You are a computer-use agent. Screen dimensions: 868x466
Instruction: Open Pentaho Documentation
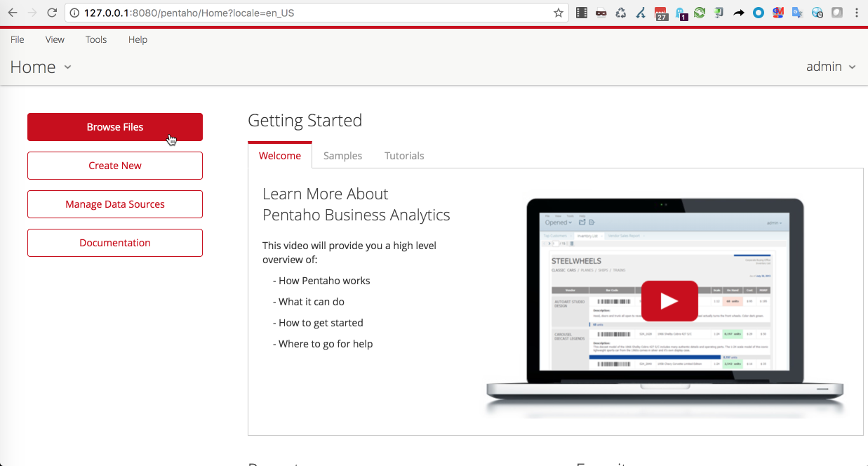(114, 242)
